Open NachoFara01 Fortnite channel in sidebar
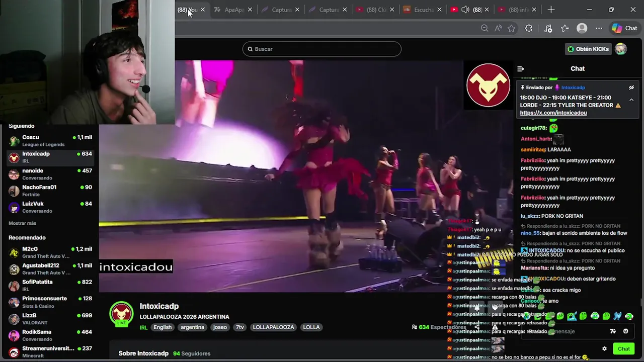 coord(49,191)
